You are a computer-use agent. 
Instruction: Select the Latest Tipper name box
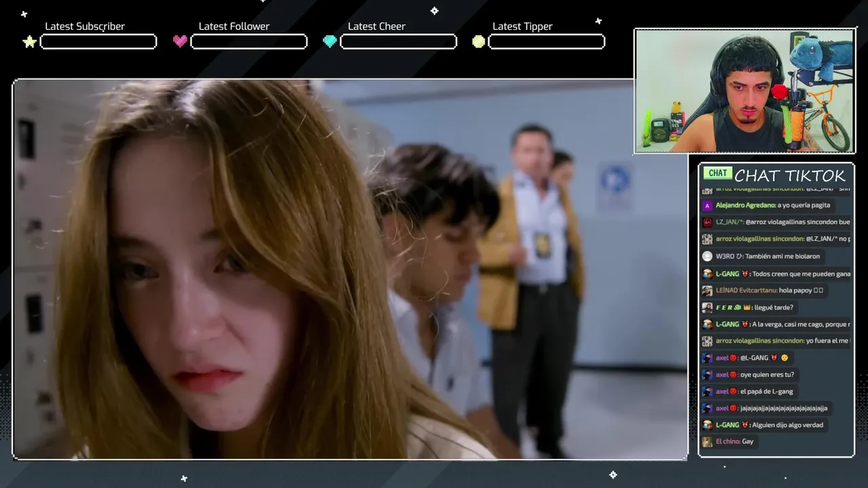tap(547, 42)
